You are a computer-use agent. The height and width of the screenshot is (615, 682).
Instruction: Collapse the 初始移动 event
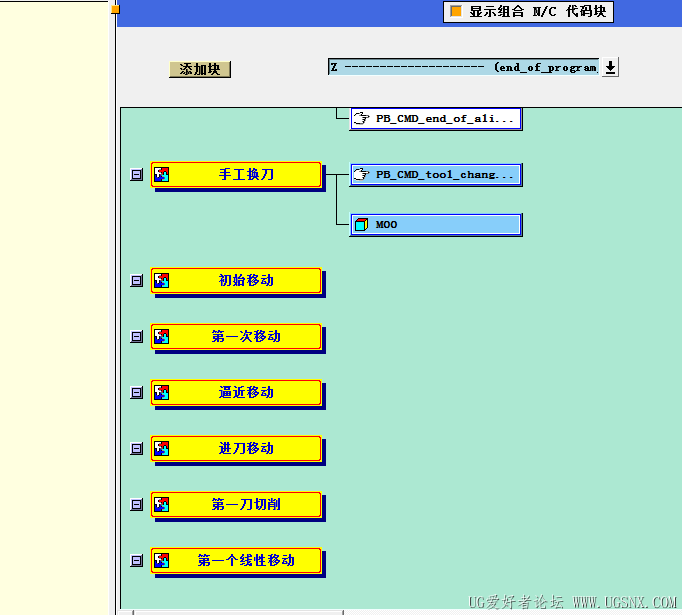click(x=137, y=281)
